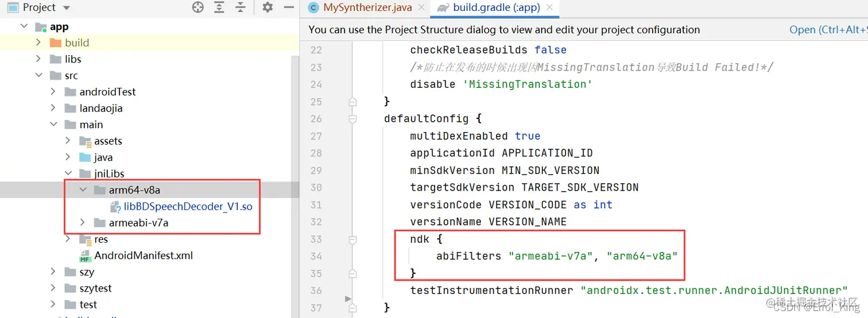This screenshot has height=318, width=868.
Task: Expand the androidTest folder
Action: coord(53,91)
